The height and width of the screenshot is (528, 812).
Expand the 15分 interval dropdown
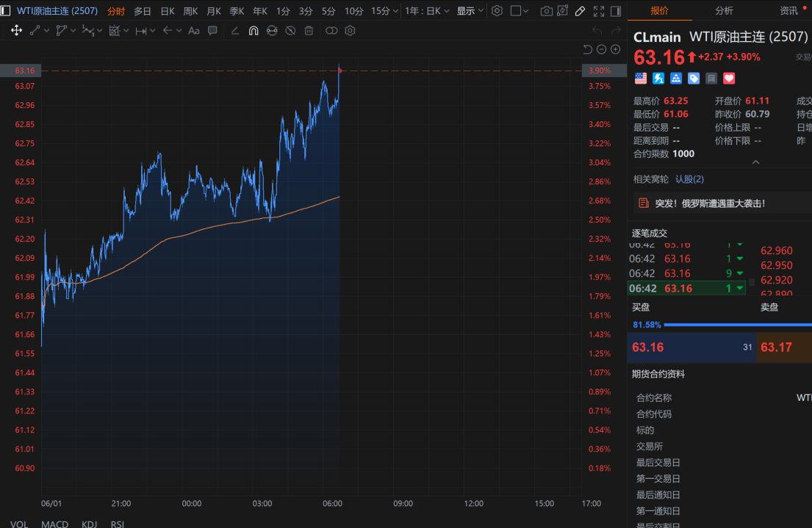(385, 11)
